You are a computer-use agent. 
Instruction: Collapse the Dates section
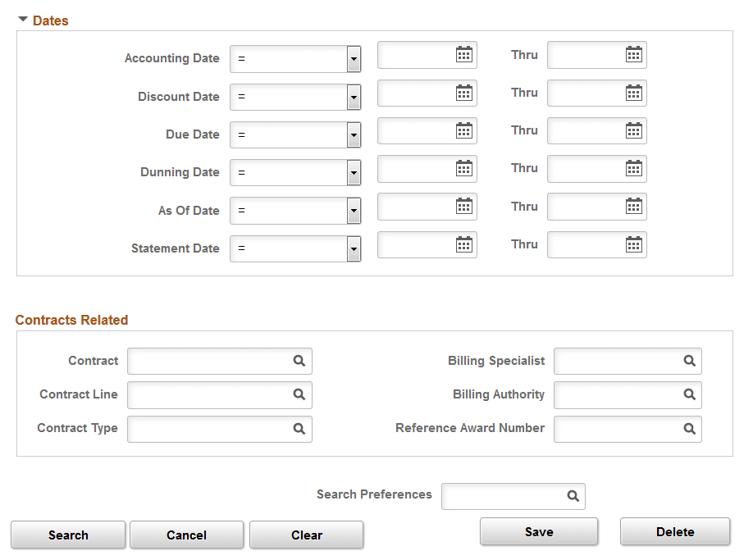22,17
